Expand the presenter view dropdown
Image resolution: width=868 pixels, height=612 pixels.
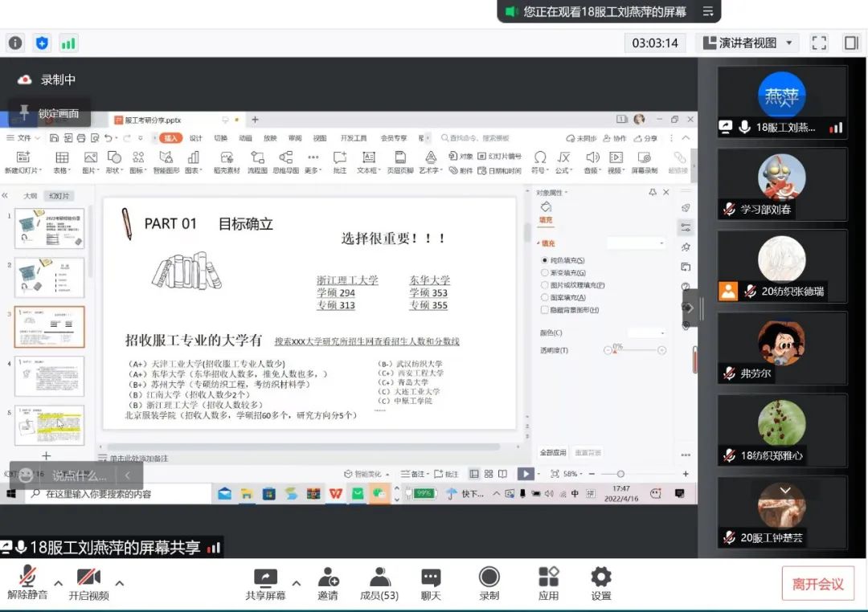790,43
